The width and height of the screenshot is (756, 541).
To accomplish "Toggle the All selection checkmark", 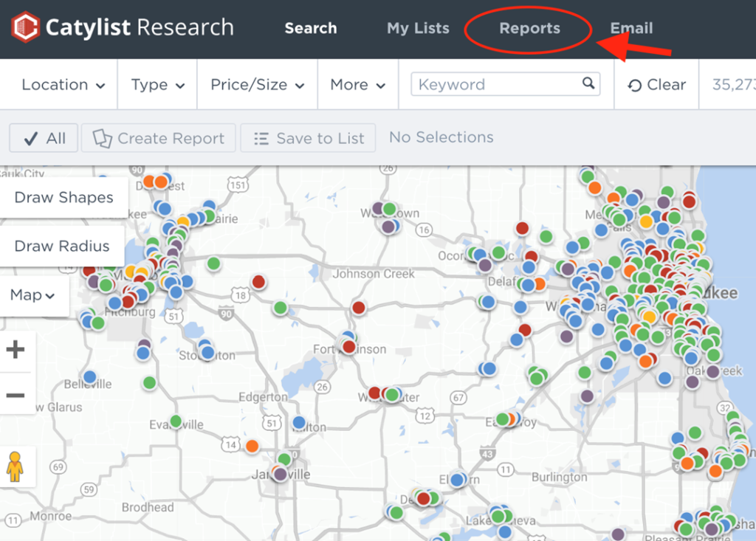I will [44, 138].
